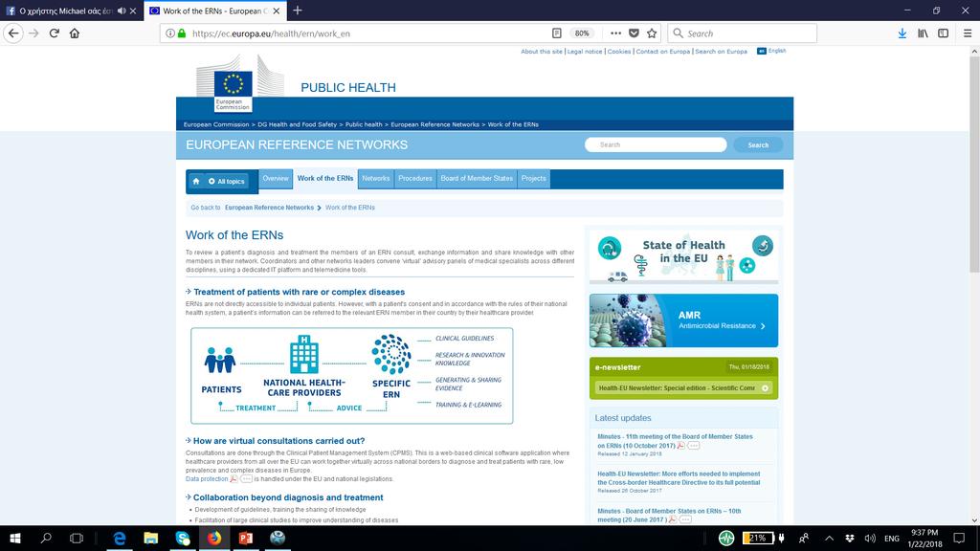Open the AMR Antimicrobial Resistance banner

(x=683, y=320)
